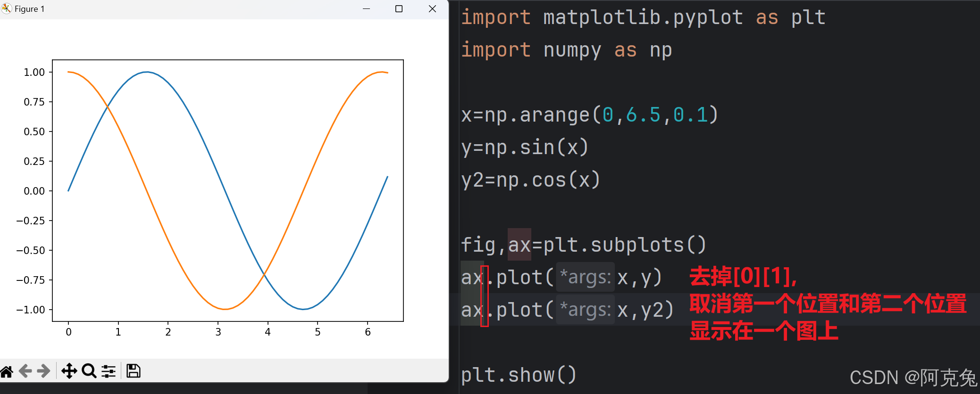
Task: Activate the Pan axes tool
Action: point(69,371)
